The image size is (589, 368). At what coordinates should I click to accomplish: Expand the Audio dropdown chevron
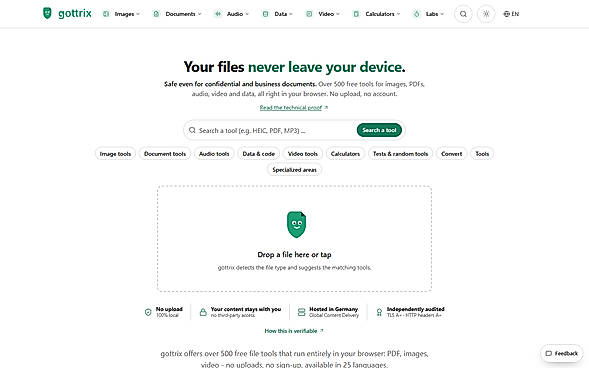(x=247, y=14)
